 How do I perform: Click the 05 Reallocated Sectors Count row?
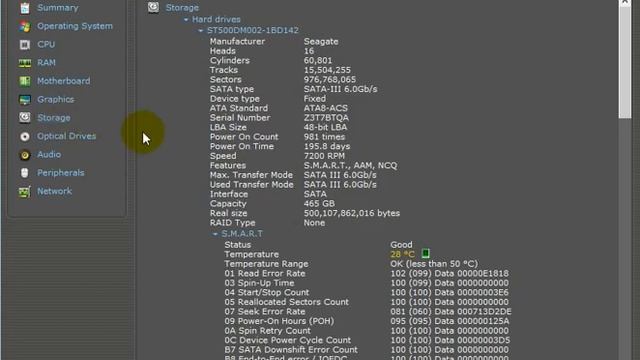[367, 302]
